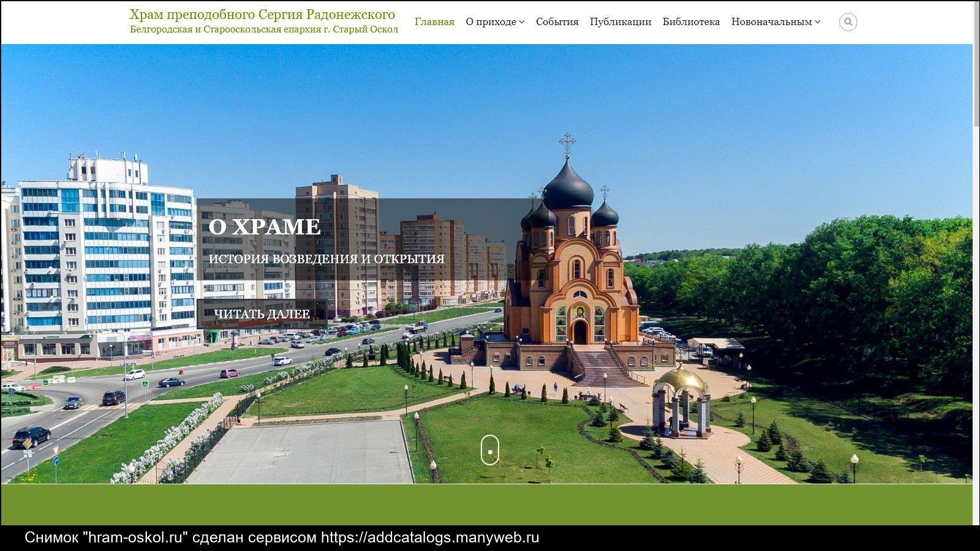The image size is (980, 551).
Task: Click the О ХРАМЕ slide heading
Action: click(x=264, y=227)
